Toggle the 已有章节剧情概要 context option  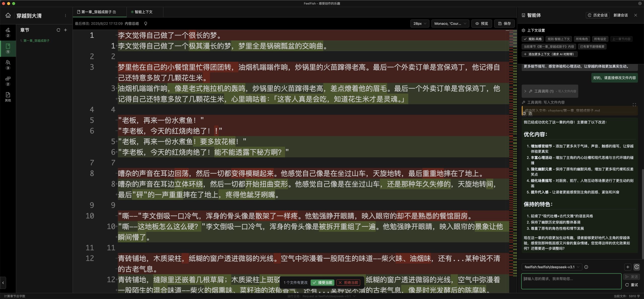[x=592, y=47]
